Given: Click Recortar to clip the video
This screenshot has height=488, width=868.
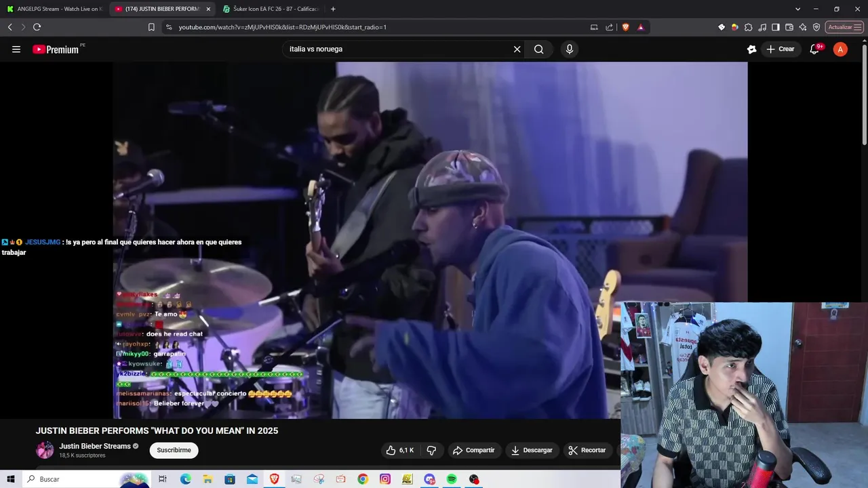Looking at the screenshot, I should coord(587,450).
